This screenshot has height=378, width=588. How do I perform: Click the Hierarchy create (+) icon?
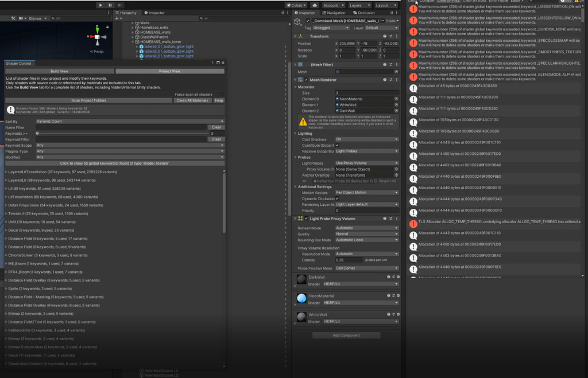118,18
